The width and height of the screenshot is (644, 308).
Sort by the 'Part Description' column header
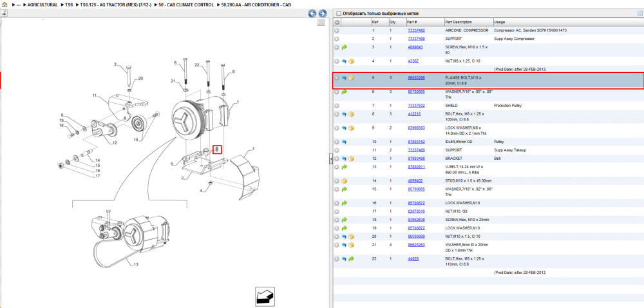pyautogui.click(x=459, y=22)
